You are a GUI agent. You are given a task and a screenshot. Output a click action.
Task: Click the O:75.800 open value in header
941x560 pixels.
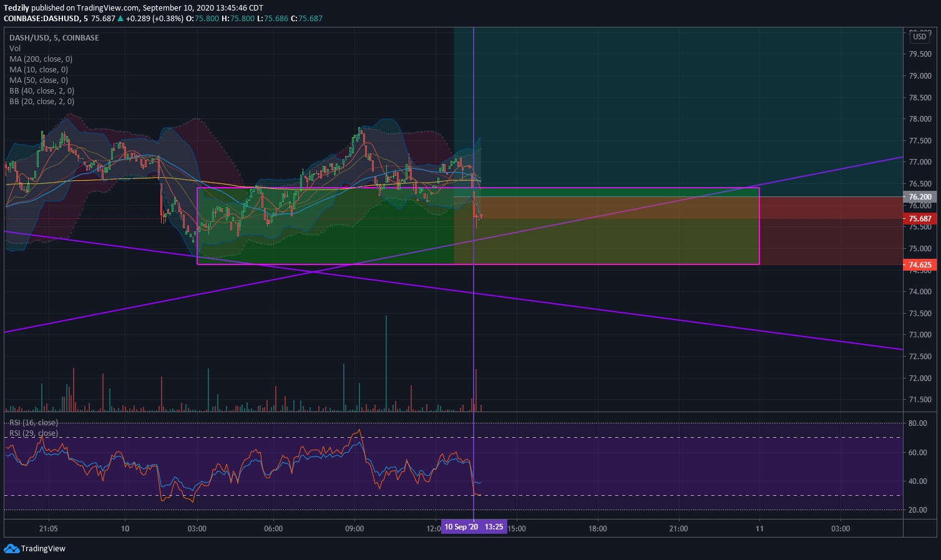pyautogui.click(x=202, y=19)
